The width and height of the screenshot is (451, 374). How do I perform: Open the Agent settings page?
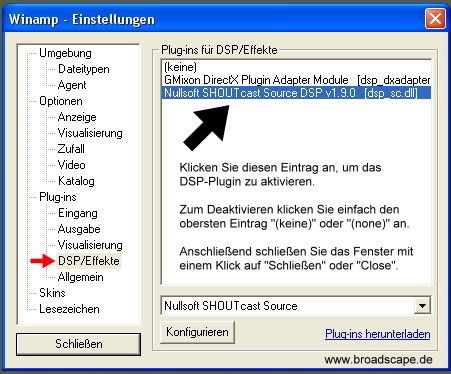click(72, 85)
